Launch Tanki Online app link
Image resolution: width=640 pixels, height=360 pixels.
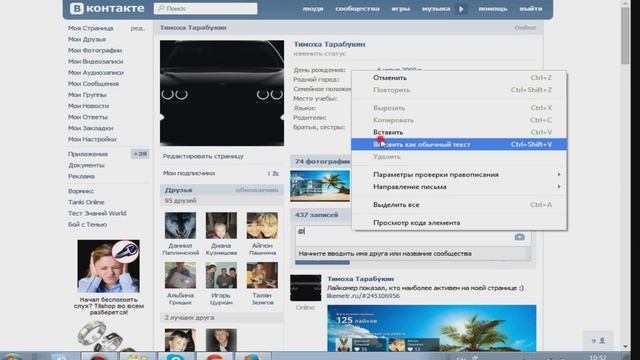pos(86,202)
